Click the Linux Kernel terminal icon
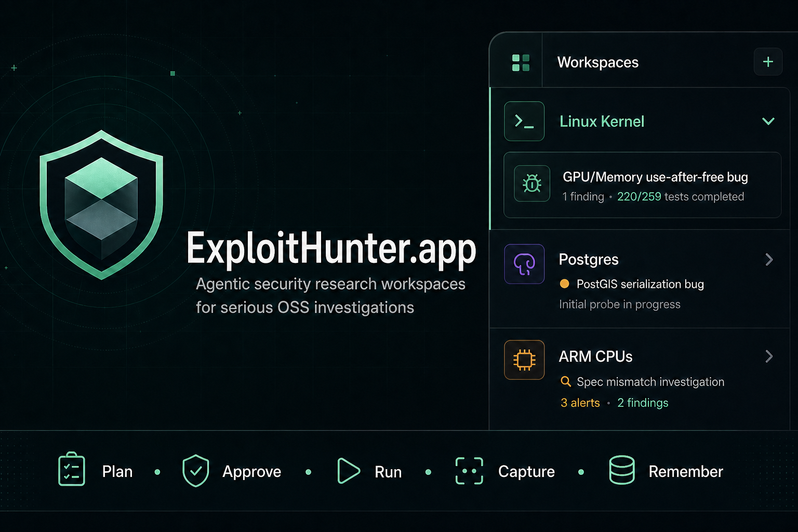The width and height of the screenshot is (798, 532). click(524, 121)
